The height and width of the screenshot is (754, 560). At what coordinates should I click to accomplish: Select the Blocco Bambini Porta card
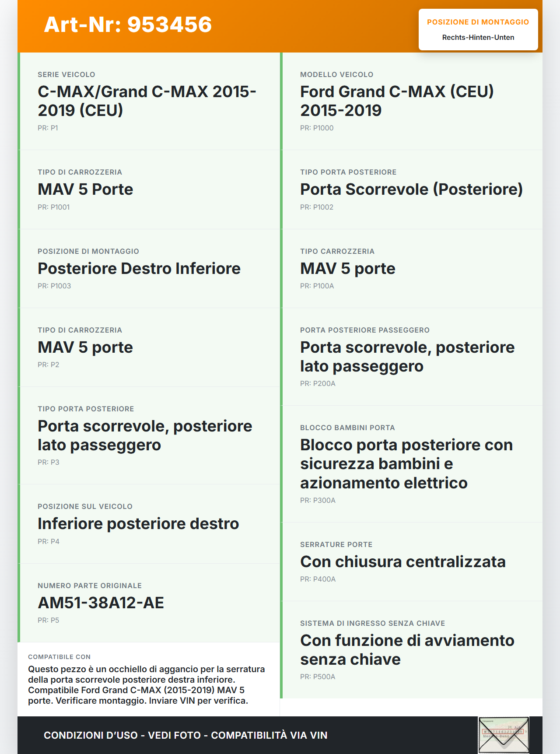[x=411, y=464]
